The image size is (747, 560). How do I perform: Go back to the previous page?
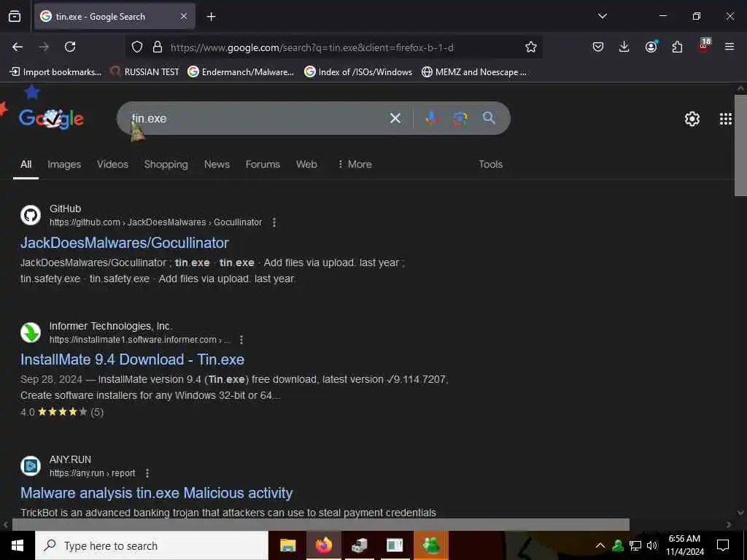tap(18, 47)
